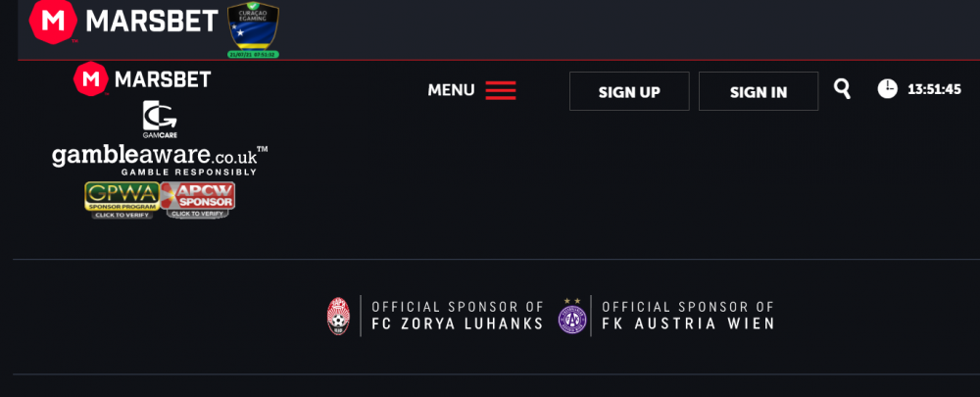This screenshot has width=980, height=397.
Task: Open the Official Sponsor of FC Zorya text
Action: [x=457, y=316]
